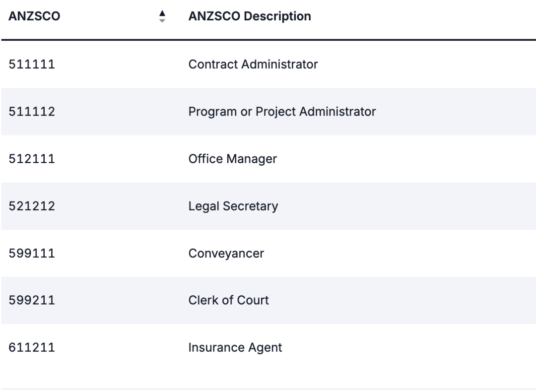Select the Conveyancer description
Screen dimensions: 536x392
coord(226,254)
